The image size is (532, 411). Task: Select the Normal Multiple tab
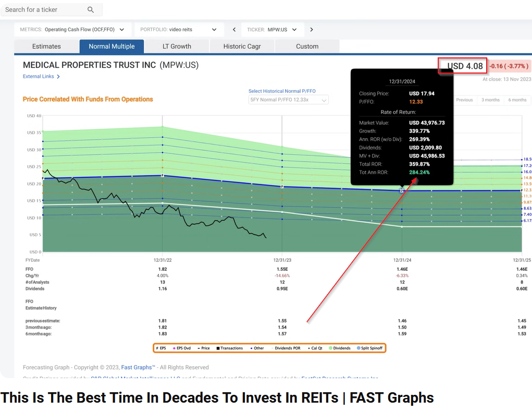pos(112,46)
